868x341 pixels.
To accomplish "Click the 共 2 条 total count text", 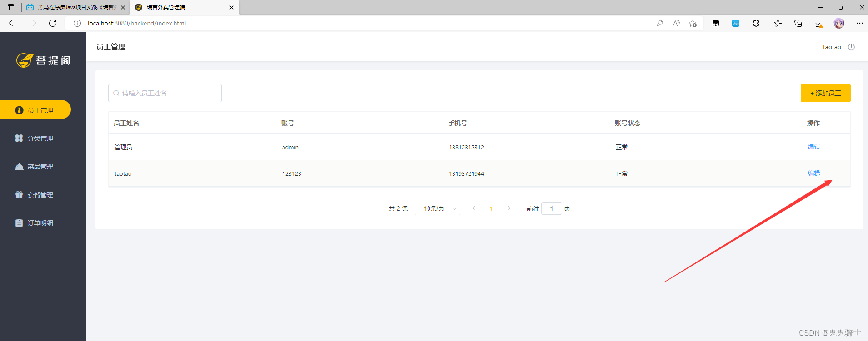I will click(399, 208).
